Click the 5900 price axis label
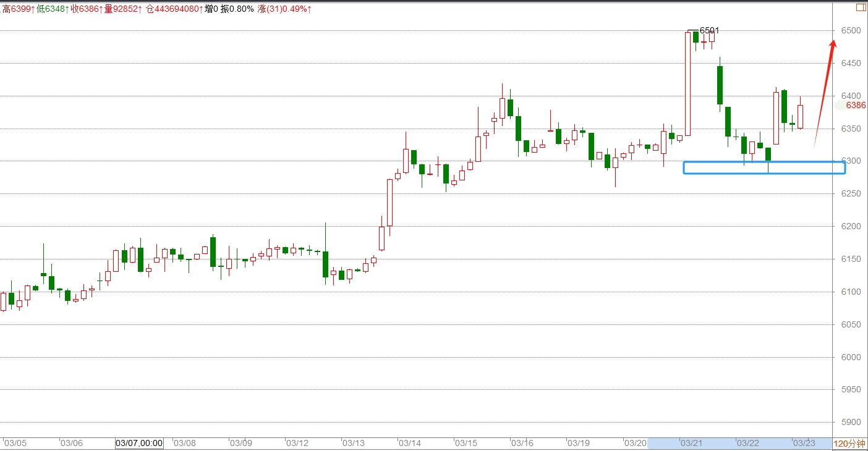The height and width of the screenshot is (451, 868). (851, 423)
